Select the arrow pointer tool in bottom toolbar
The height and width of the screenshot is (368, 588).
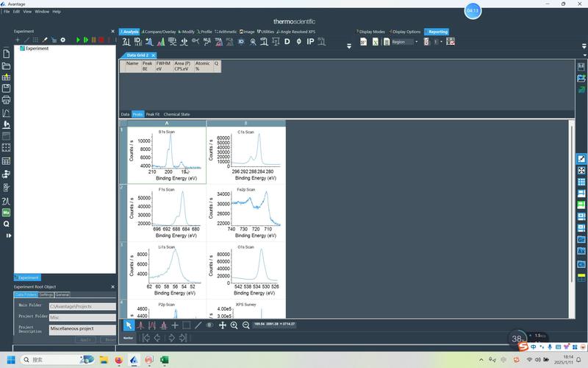[x=129, y=325]
